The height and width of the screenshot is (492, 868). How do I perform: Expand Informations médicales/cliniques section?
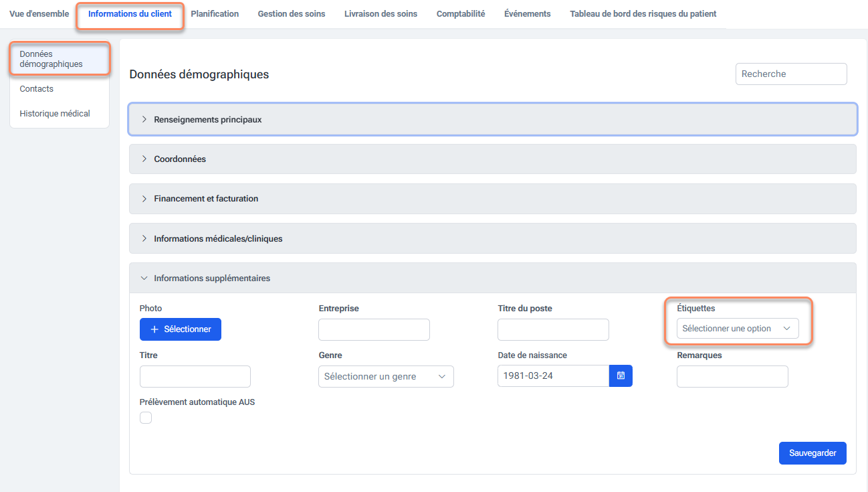[217, 238]
